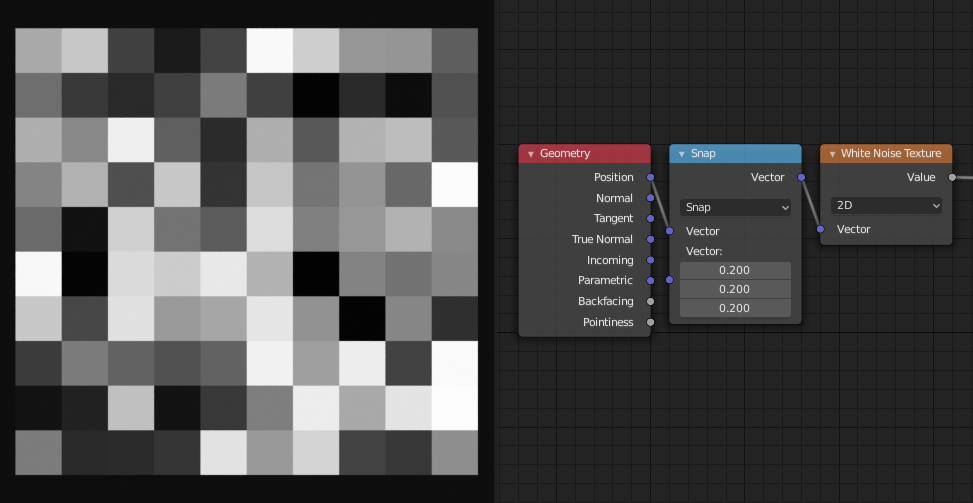Viewport: 973px width, 503px height.
Task: Click the True Normal output socket
Action: click(651, 239)
